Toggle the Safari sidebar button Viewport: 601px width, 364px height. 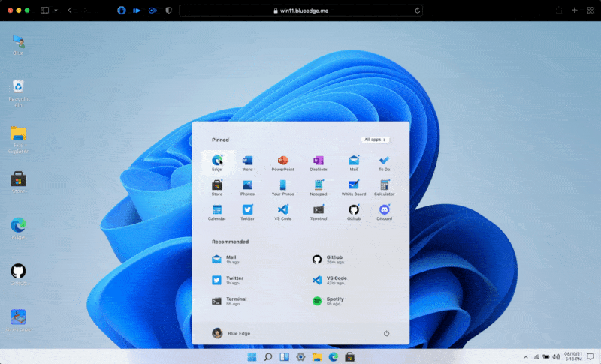click(x=45, y=11)
